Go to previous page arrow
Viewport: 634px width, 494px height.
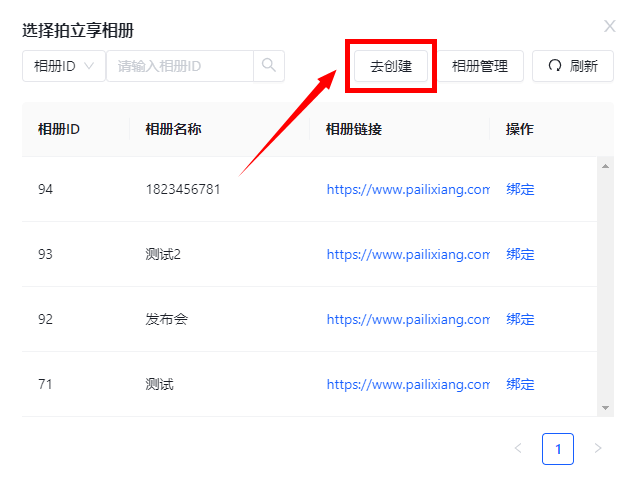click(x=518, y=448)
